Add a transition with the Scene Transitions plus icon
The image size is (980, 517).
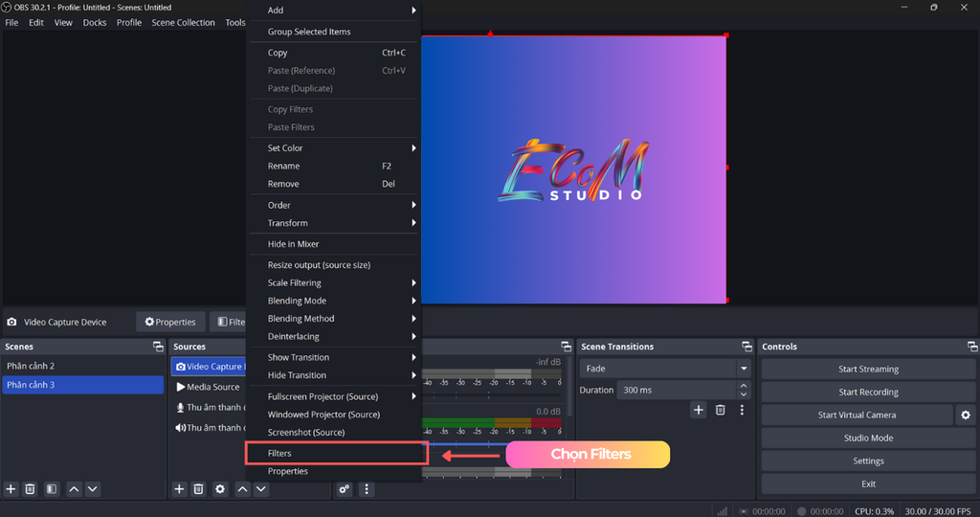[x=699, y=410]
